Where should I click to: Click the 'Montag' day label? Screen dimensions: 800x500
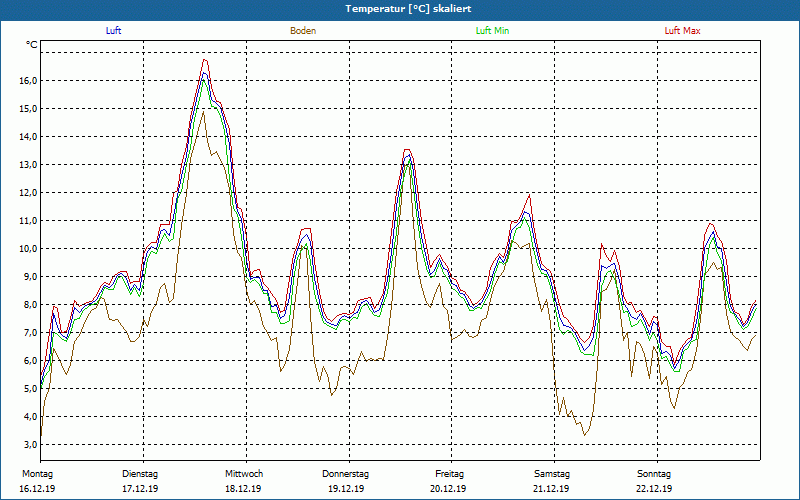point(37,474)
